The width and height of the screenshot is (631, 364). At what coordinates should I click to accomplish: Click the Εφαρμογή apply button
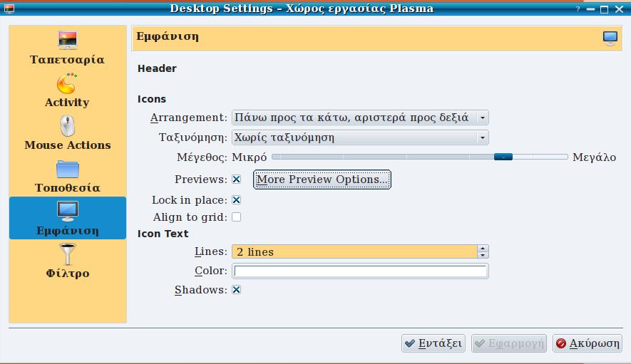509,343
